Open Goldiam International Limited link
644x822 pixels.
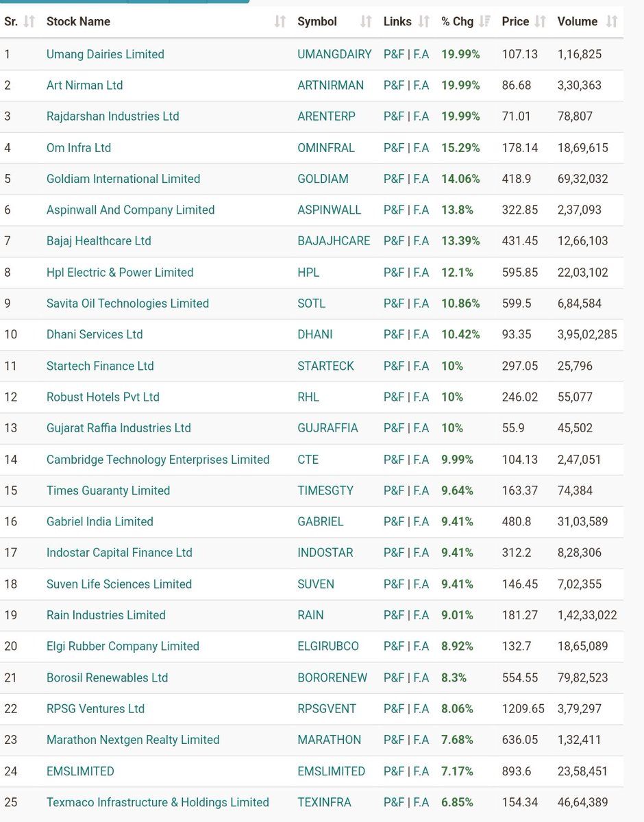[123, 179]
